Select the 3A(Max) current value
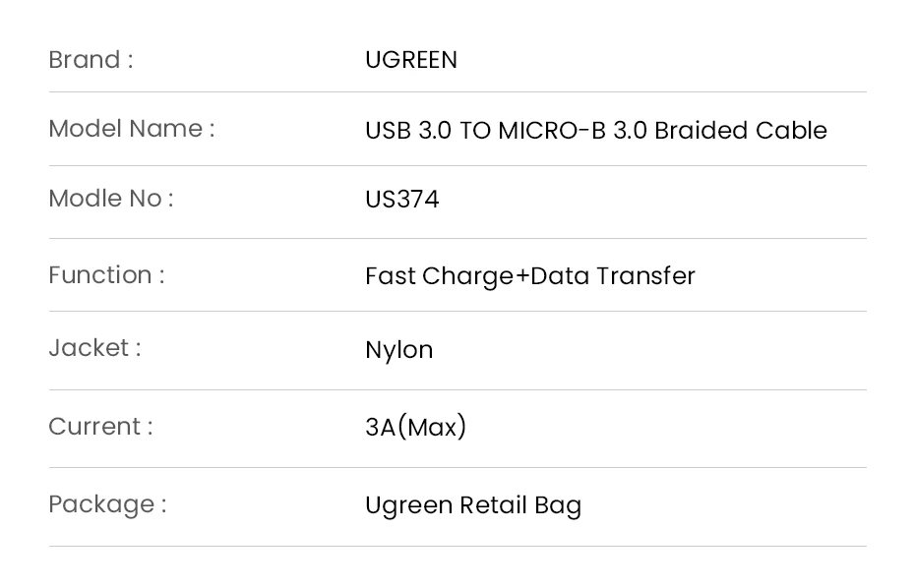The height and width of the screenshot is (588, 915). (415, 427)
